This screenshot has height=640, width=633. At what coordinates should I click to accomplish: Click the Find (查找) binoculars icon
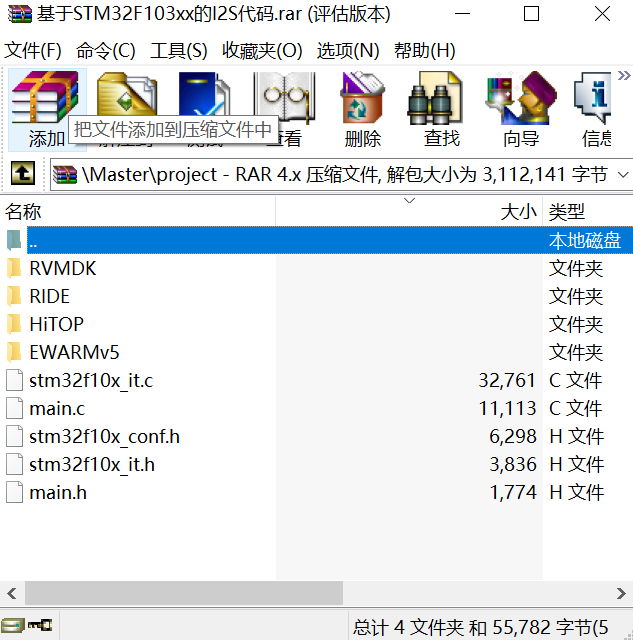point(435,98)
